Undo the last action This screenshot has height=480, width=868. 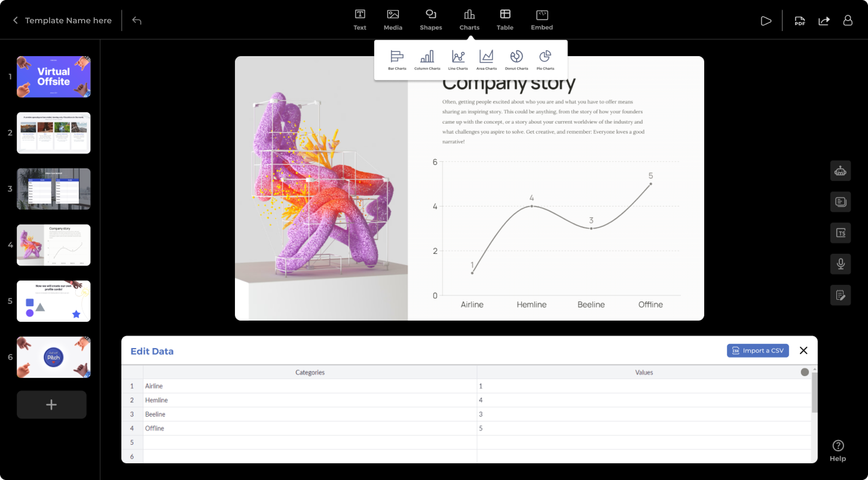coord(137,21)
